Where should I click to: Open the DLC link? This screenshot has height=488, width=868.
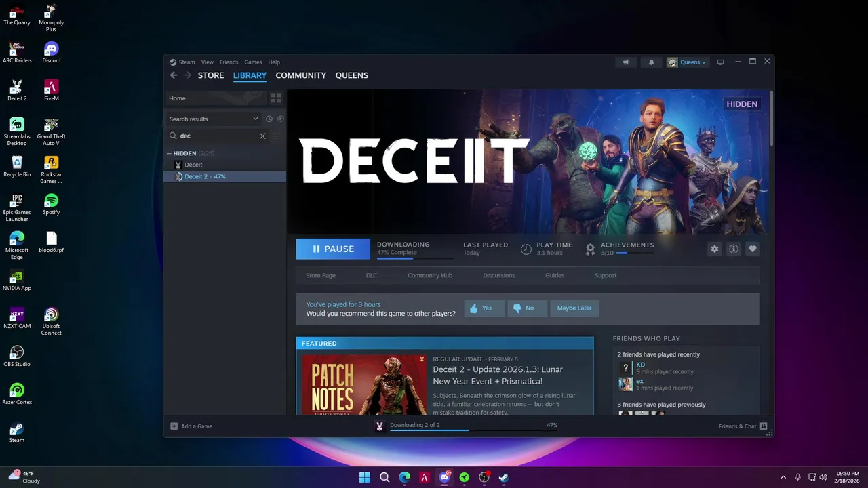(372, 276)
